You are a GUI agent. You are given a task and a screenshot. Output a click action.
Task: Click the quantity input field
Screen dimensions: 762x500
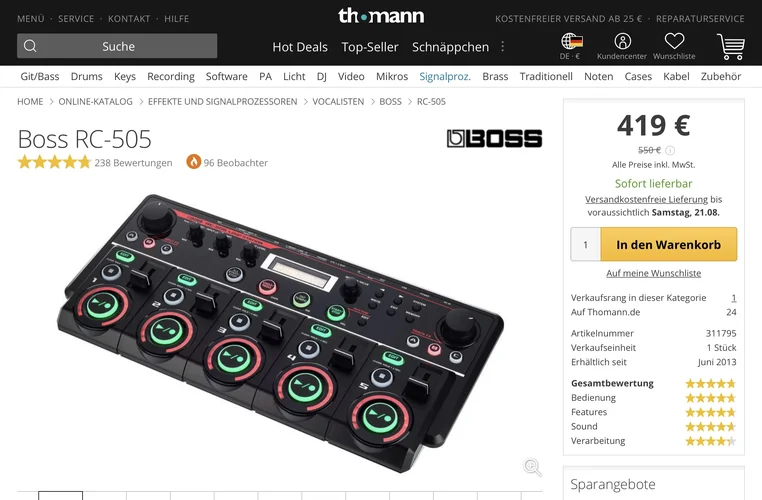tap(586, 244)
